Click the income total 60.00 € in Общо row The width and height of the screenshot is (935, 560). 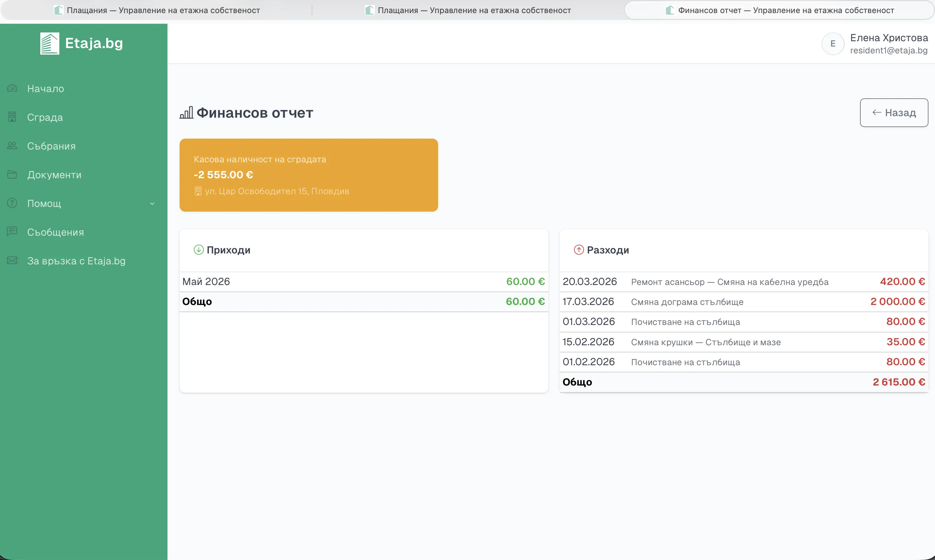click(526, 302)
